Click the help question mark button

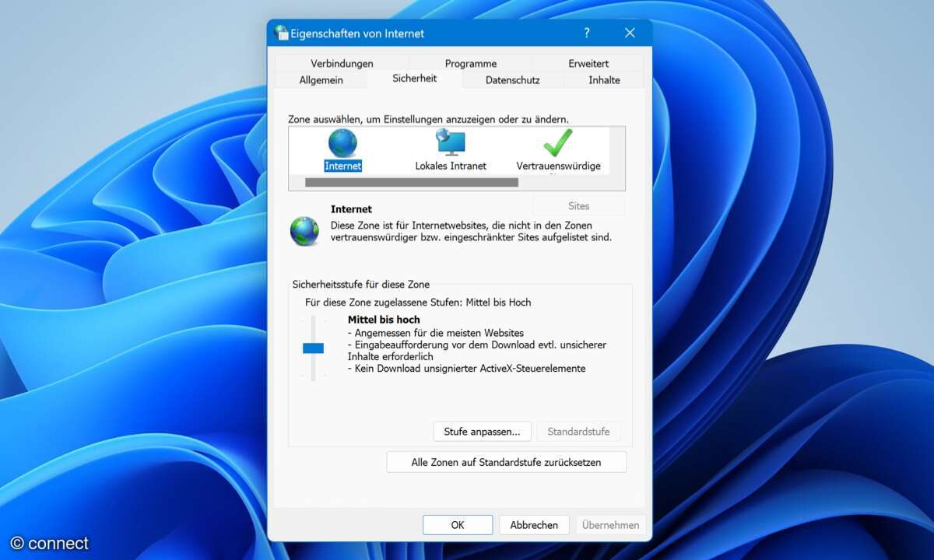(587, 33)
